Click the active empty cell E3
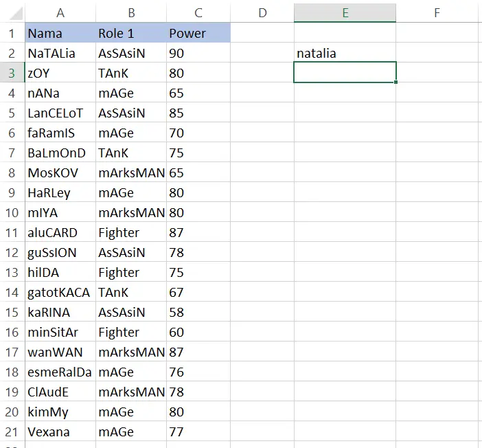482x448 pixels. pyautogui.click(x=345, y=73)
